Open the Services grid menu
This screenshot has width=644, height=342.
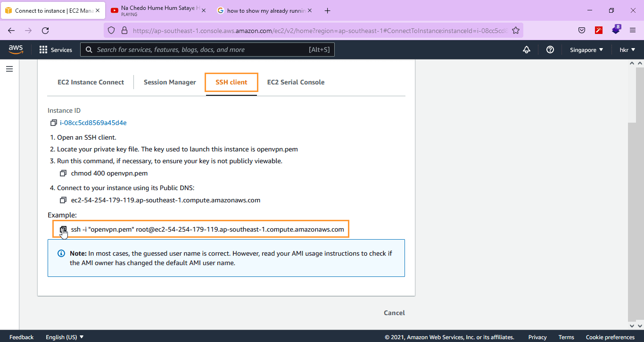click(x=56, y=50)
